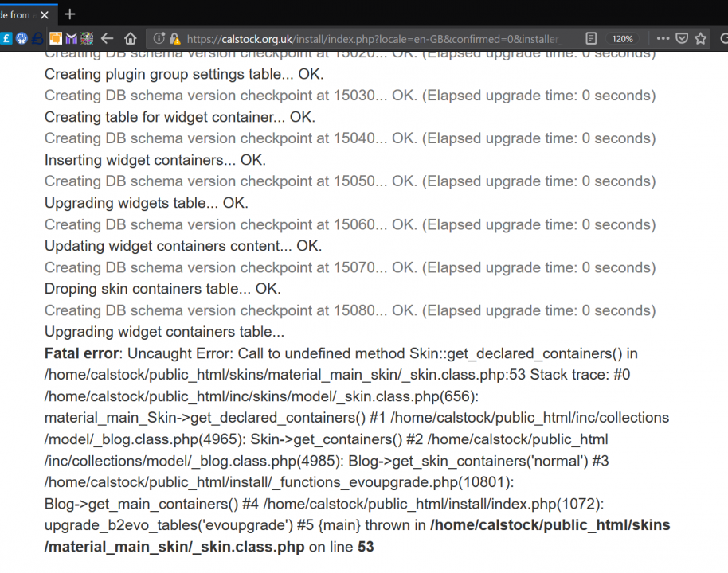Click '_functions_evoupgrade.php(10801):' path

point(393,482)
